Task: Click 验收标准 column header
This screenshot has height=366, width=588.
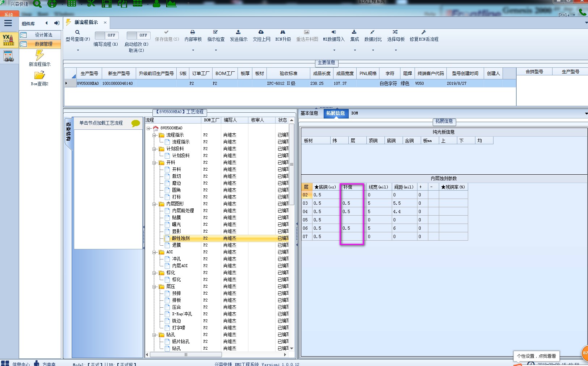Action: (288, 74)
